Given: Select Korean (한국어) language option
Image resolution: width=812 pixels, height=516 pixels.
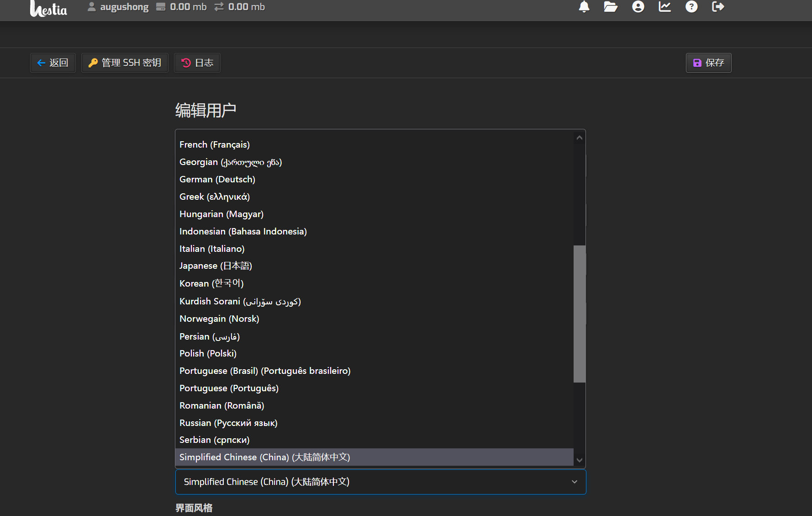Looking at the screenshot, I should pyautogui.click(x=211, y=283).
